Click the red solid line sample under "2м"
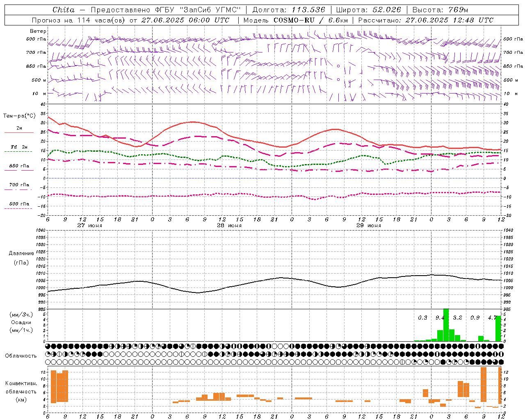This screenshot has height=420, width=525. tap(19, 133)
